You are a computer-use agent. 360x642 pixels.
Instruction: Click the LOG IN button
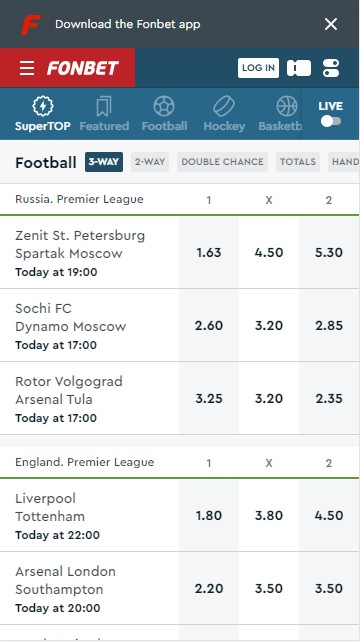coord(258,68)
